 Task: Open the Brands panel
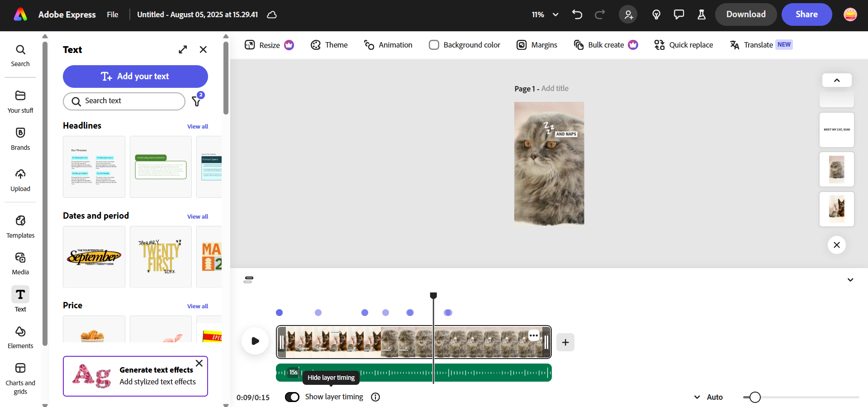pos(20,139)
